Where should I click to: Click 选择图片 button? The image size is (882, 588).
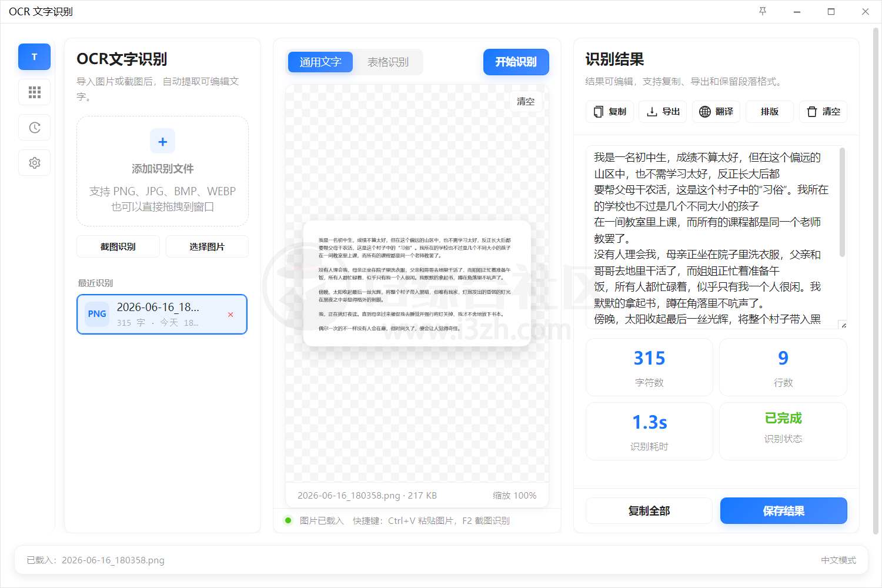pos(207,246)
